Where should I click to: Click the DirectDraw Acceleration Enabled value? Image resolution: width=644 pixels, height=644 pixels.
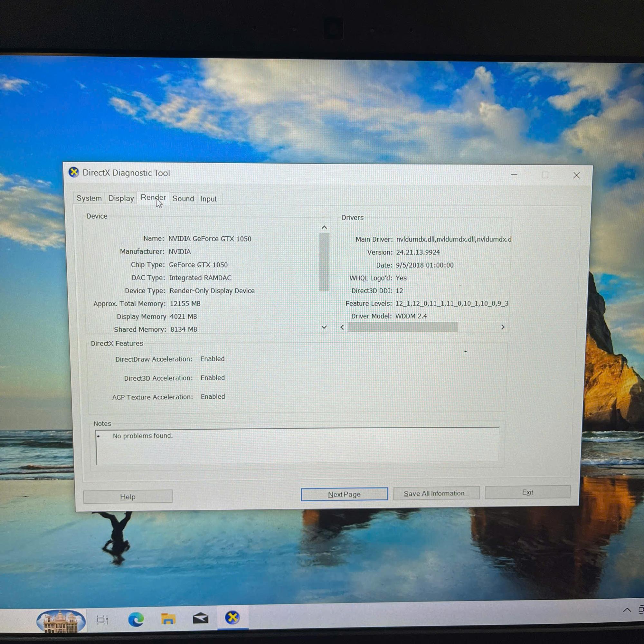point(212,359)
